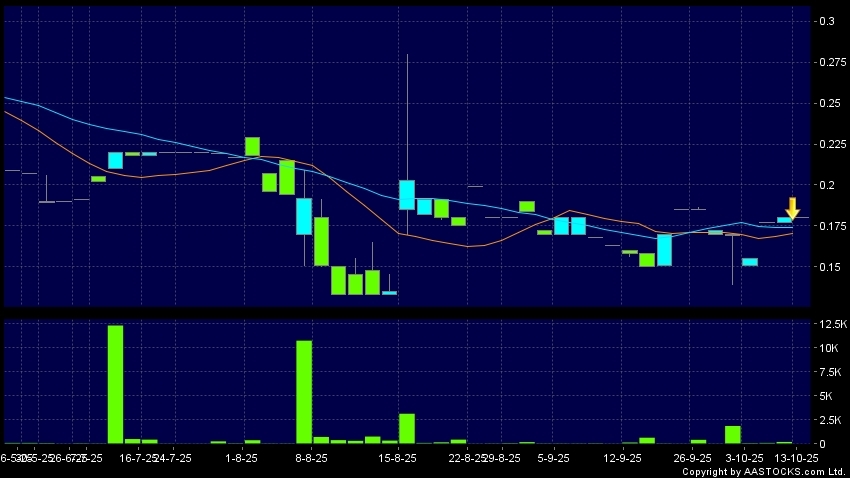Click the volume bar above the 3-10-25 date
The image size is (850, 478).
pos(732,434)
